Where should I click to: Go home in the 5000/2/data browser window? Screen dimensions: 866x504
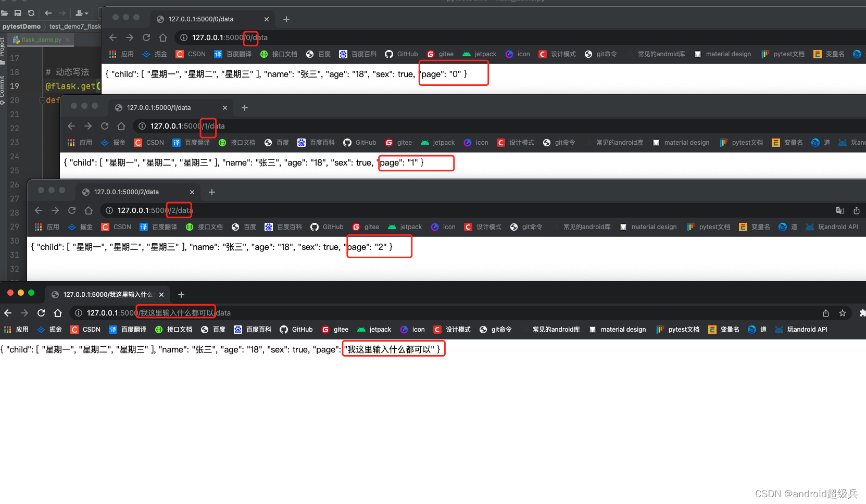click(89, 210)
